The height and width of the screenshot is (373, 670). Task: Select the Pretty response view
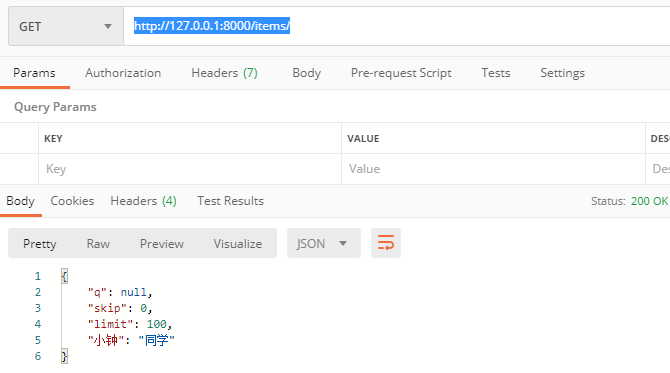(x=40, y=244)
